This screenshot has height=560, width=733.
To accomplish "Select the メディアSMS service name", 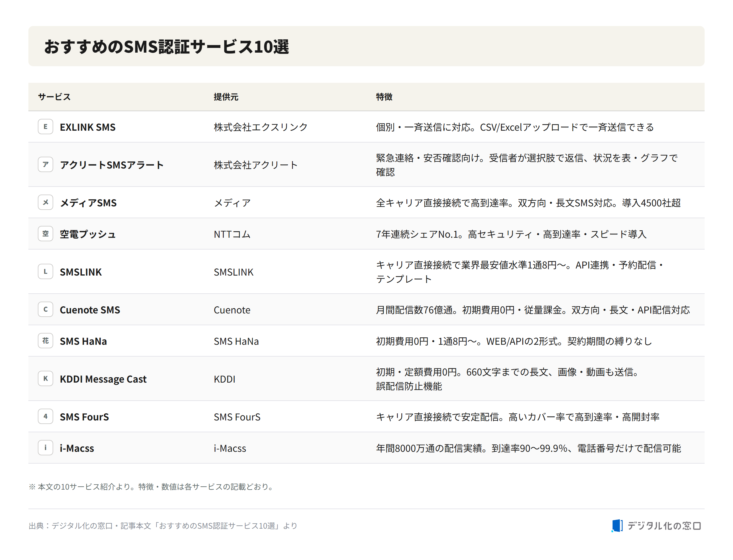I will pyautogui.click(x=88, y=203).
